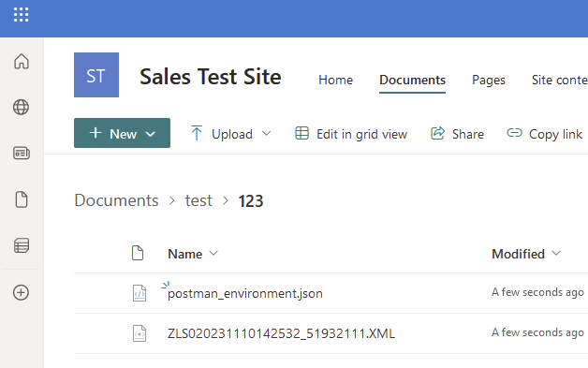Open ZLS020231110142532_51932111.XML file
588x368 pixels.
281,333
